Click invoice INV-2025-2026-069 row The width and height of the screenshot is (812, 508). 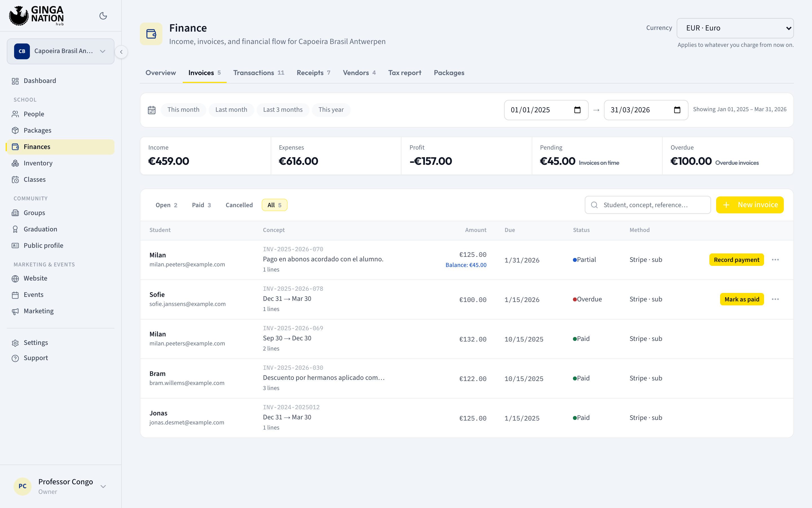467,339
